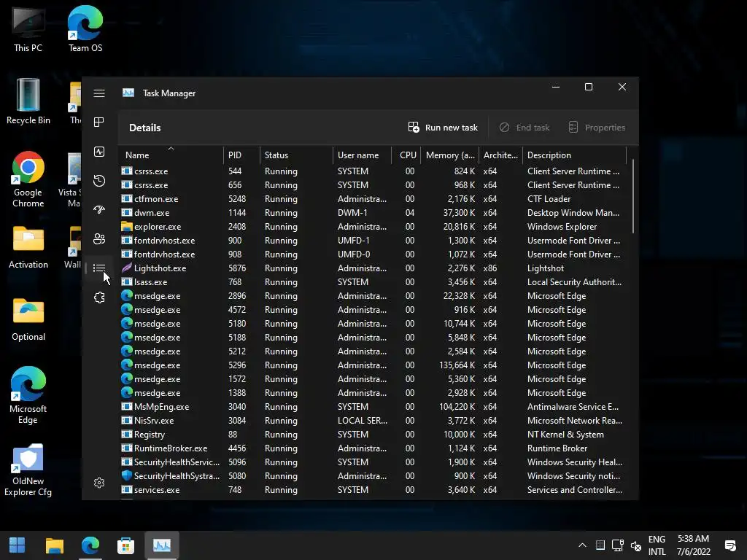Open the Services page puzzle icon
This screenshot has width=747, height=560.
[x=99, y=297]
